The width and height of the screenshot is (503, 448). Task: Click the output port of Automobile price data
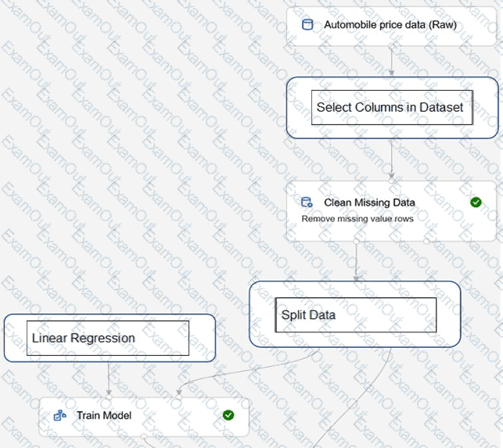391,46
